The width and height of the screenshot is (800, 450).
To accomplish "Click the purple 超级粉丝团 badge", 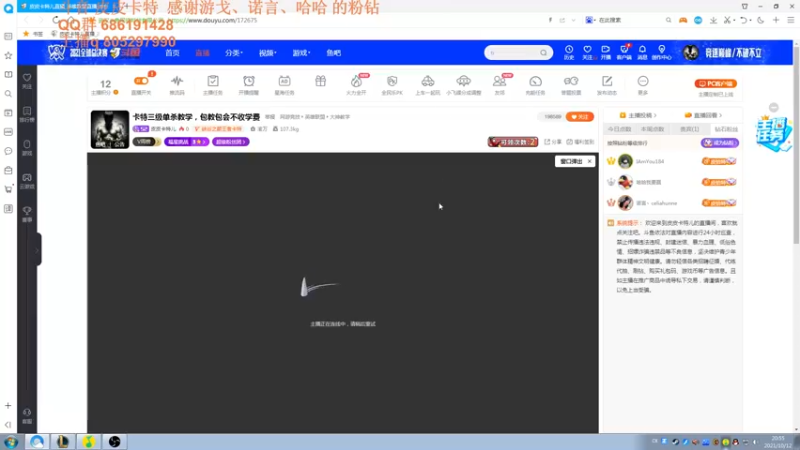I will (231, 142).
